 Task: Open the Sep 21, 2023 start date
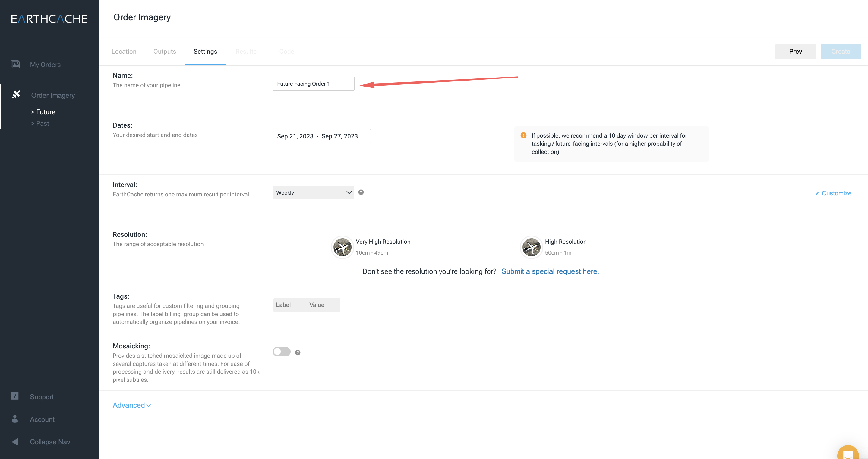[295, 136]
